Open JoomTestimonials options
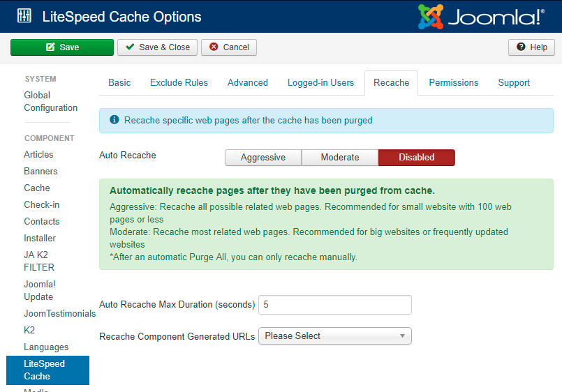The width and height of the screenshot is (562, 392). 59,314
